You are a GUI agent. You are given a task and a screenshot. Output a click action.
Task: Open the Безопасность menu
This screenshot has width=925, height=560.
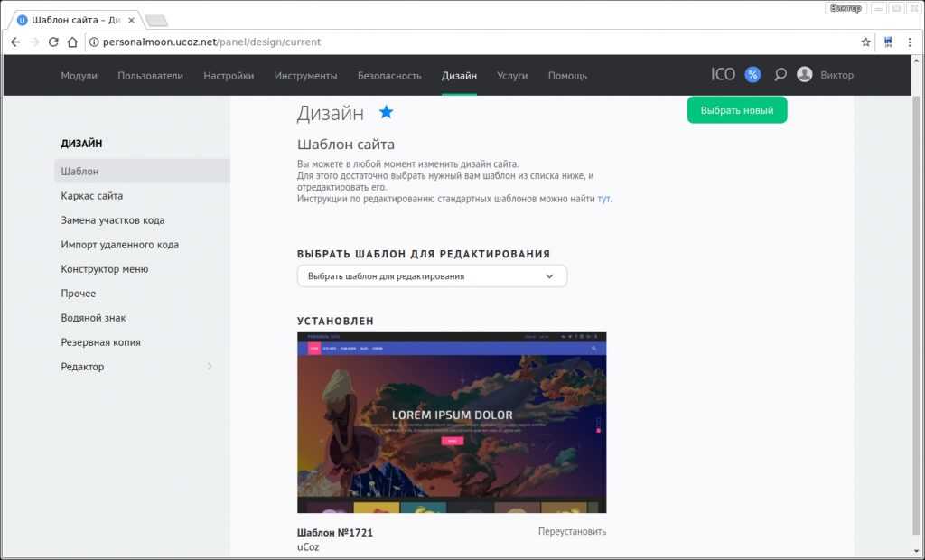[389, 76]
